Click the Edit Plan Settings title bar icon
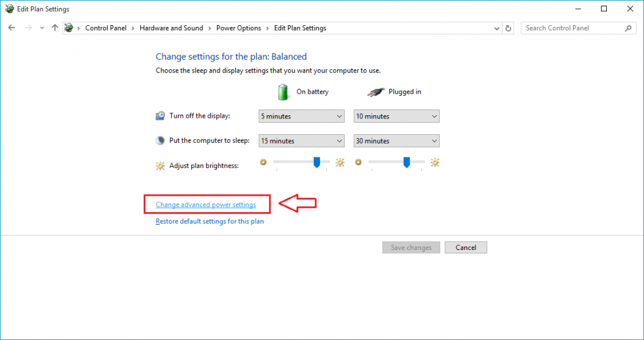Screen dimensions: 644x340 tap(9, 9)
